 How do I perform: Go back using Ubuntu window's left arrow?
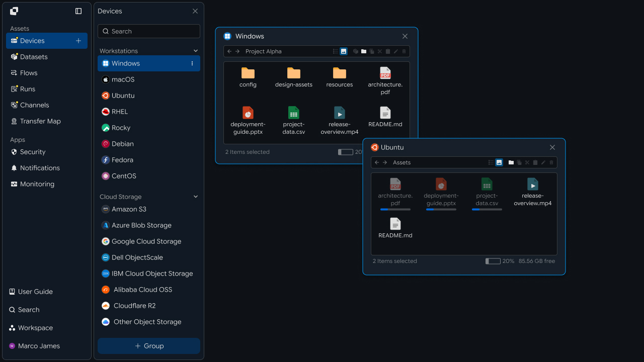(x=377, y=162)
